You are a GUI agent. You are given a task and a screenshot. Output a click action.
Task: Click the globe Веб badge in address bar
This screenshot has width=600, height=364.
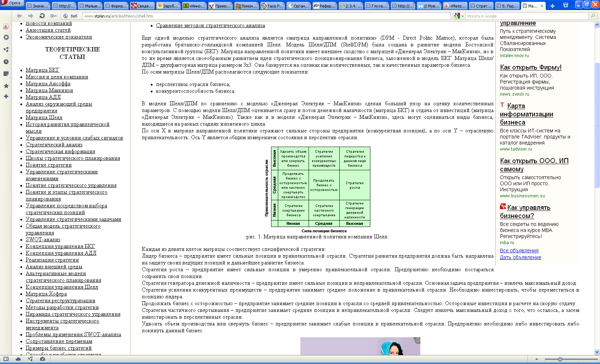(x=70, y=16)
